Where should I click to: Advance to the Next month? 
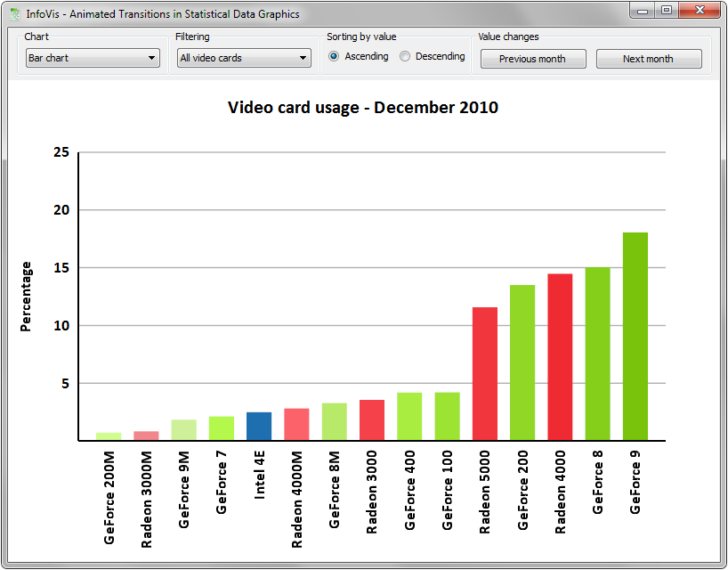(x=649, y=59)
